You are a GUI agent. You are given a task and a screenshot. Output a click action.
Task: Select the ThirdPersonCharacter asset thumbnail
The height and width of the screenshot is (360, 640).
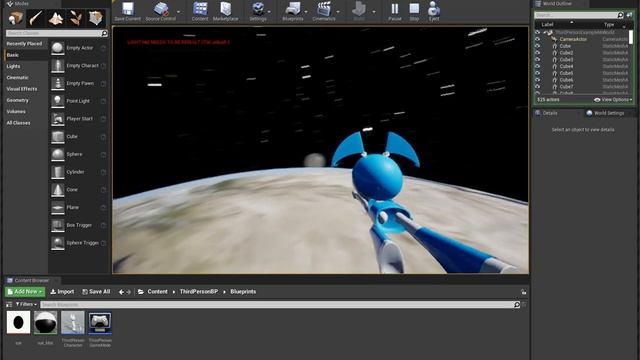(73, 322)
